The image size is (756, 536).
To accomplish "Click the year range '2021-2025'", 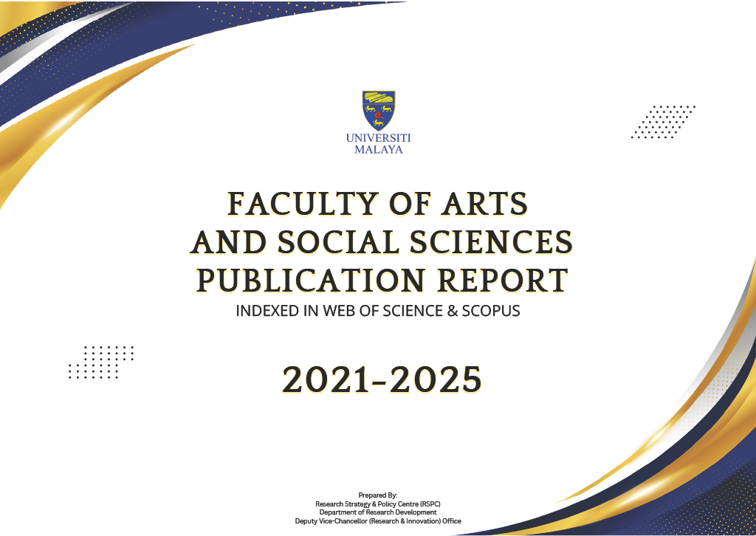I will (382, 379).
